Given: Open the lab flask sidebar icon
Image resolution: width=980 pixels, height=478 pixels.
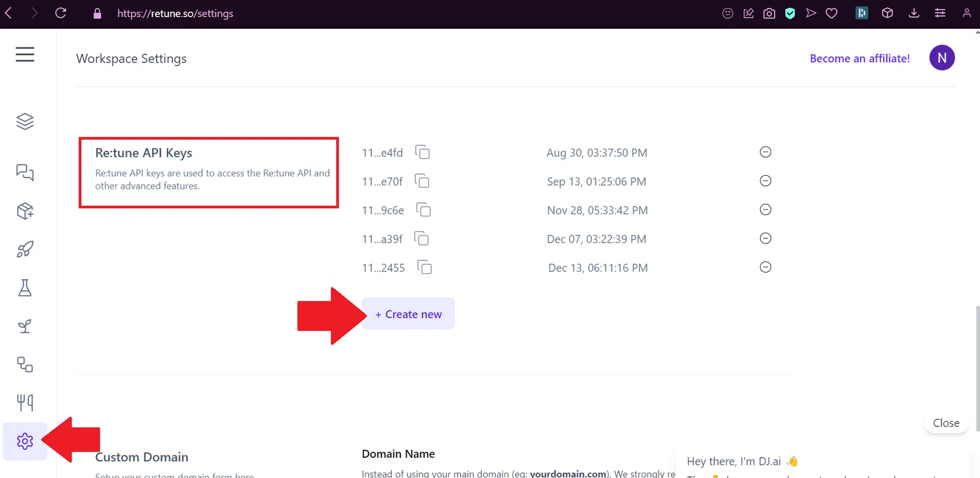Looking at the screenshot, I should point(25,288).
